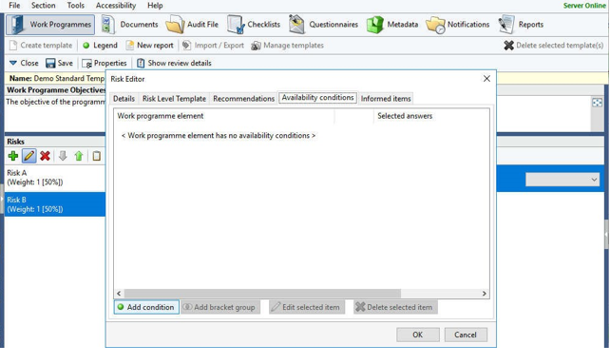Click Edit selected item button
This screenshot has width=610, height=364.
pyautogui.click(x=307, y=307)
